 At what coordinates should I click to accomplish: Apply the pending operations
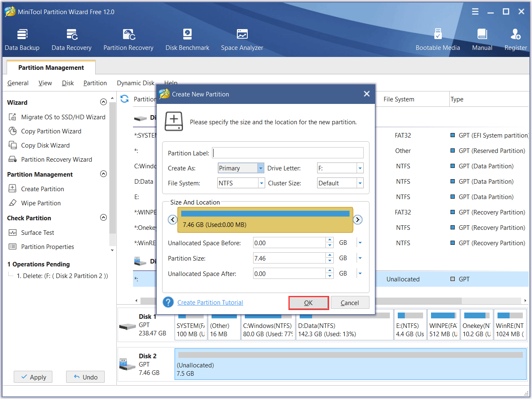33,377
